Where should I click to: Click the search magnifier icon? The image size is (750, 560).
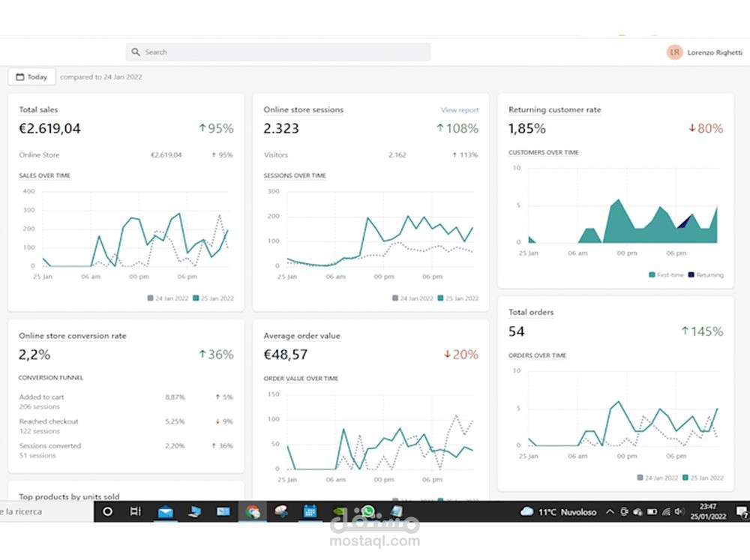click(136, 52)
